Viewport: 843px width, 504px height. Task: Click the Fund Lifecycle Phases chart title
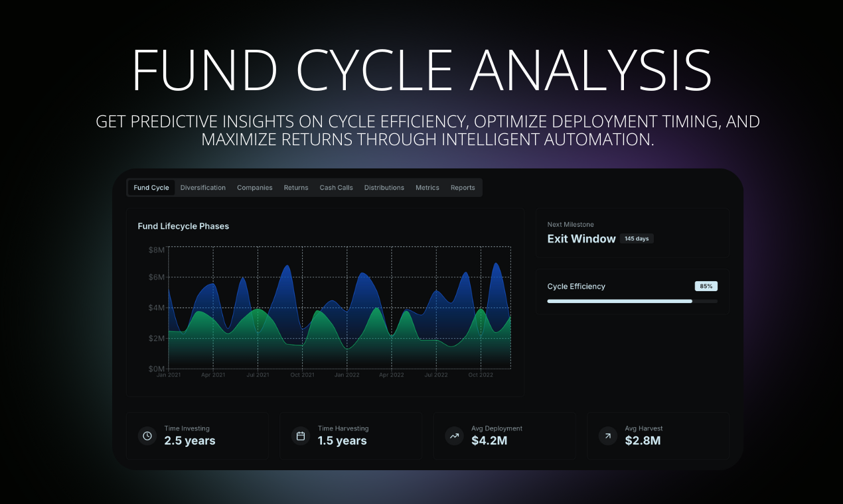183,226
